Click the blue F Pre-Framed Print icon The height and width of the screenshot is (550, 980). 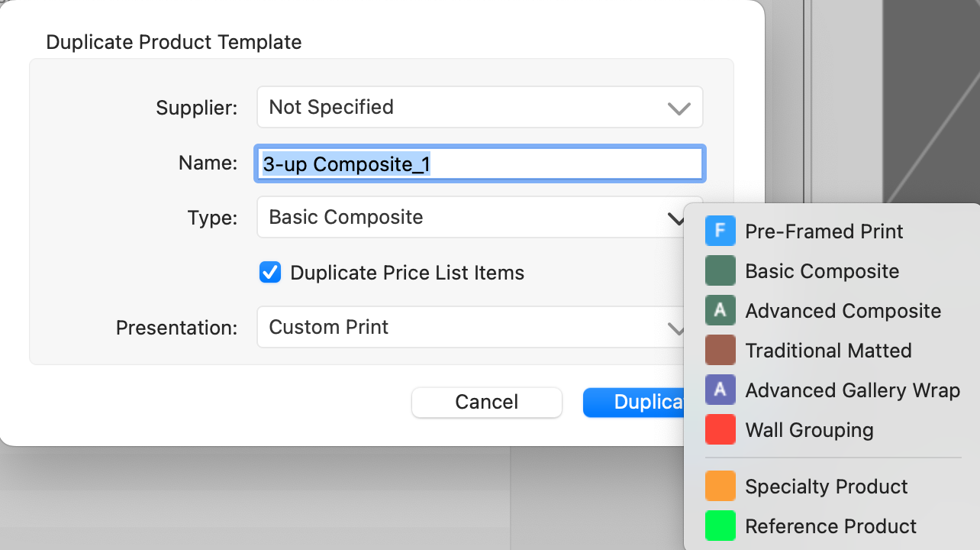(x=720, y=231)
